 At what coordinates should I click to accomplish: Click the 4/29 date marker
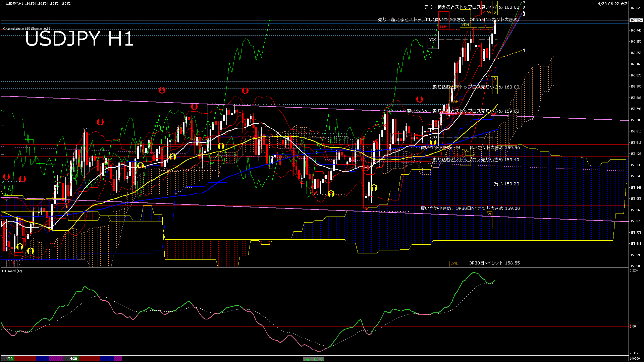coord(9,359)
